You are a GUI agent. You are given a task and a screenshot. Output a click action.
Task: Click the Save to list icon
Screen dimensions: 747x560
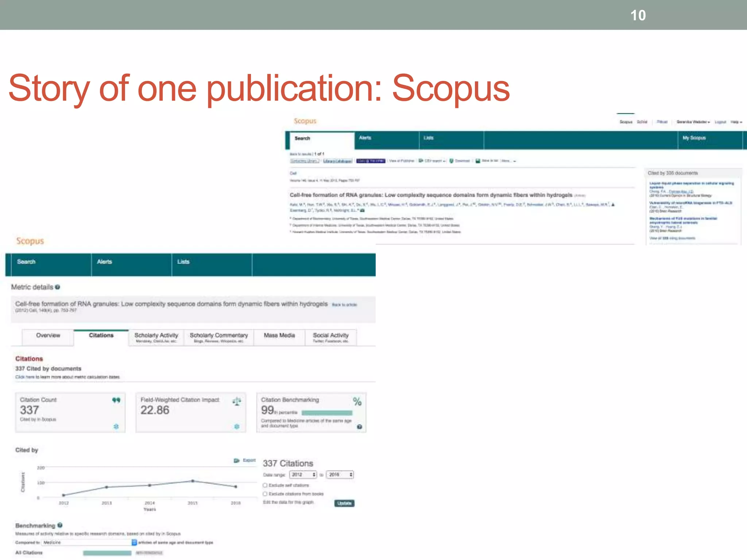[477, 161]
